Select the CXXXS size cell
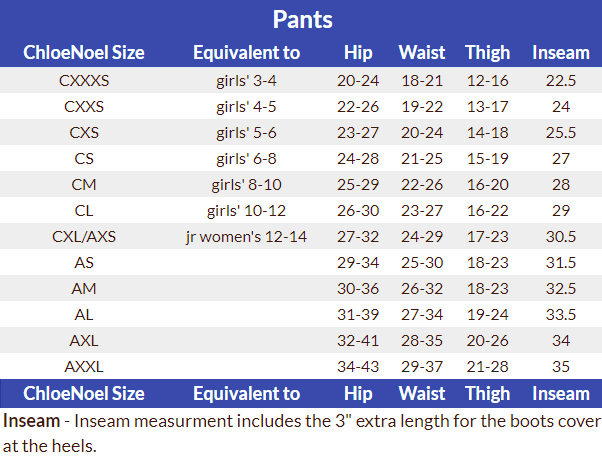 click(84, 81)
